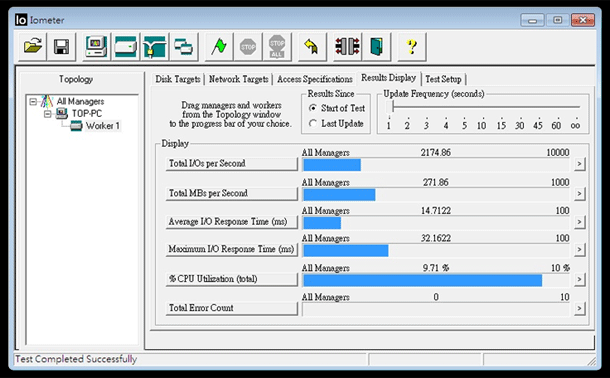The width and height of the screenshot is (610, 378).
Task: Stop the current test
Action: pyautogui.click(x=248, y=47)
